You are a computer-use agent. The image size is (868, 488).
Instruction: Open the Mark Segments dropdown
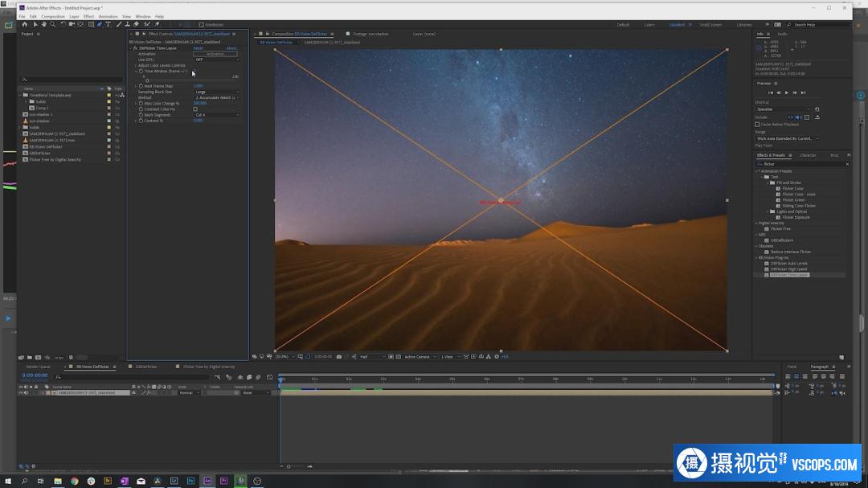pos(216,115)
